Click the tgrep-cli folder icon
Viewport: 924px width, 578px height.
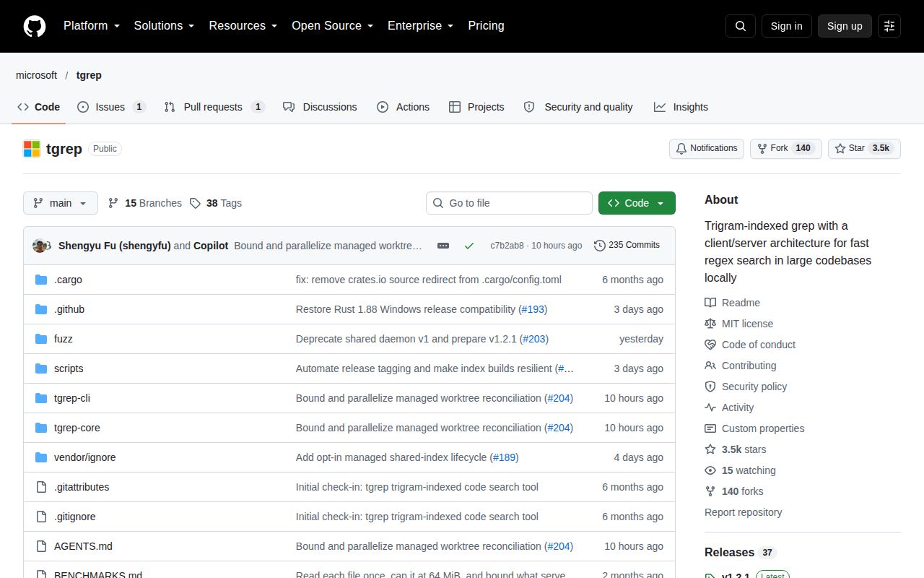pos(41,398)
